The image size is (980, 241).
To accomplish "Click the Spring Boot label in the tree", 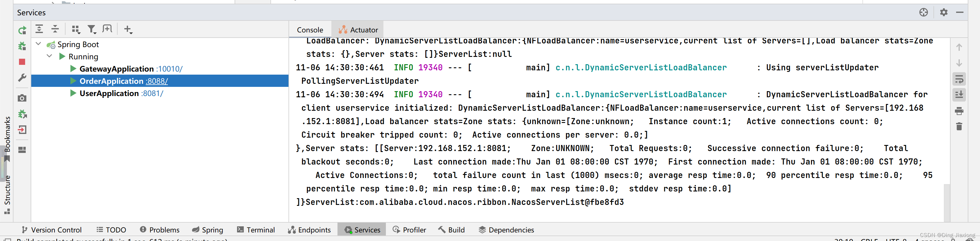I will pos(78,44).
